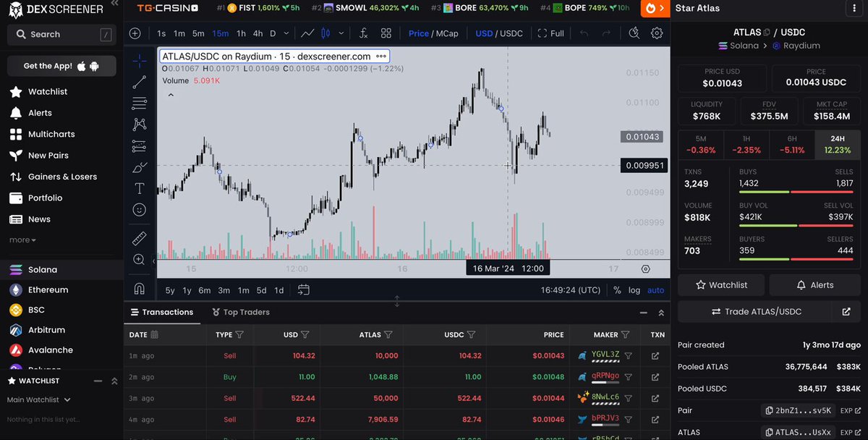Select the brush drawing tool

[x=140, y=167]
